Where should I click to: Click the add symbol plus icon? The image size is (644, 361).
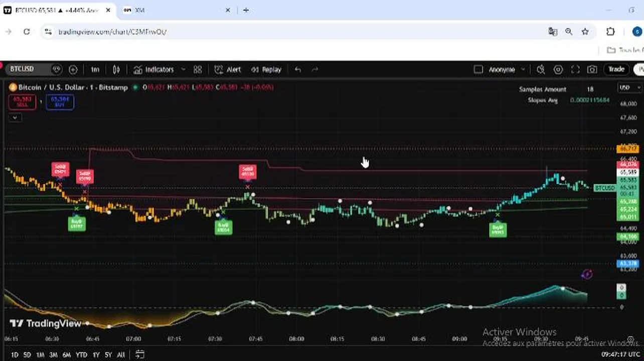click(x=73, y=70)
